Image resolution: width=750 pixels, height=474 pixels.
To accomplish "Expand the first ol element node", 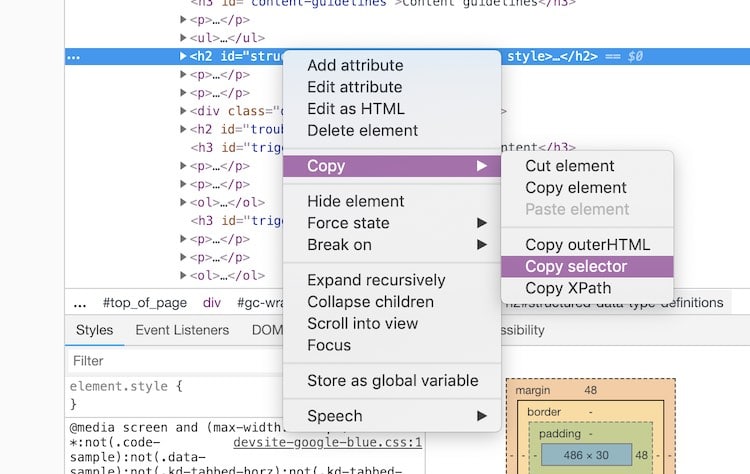I will [183, 202].
